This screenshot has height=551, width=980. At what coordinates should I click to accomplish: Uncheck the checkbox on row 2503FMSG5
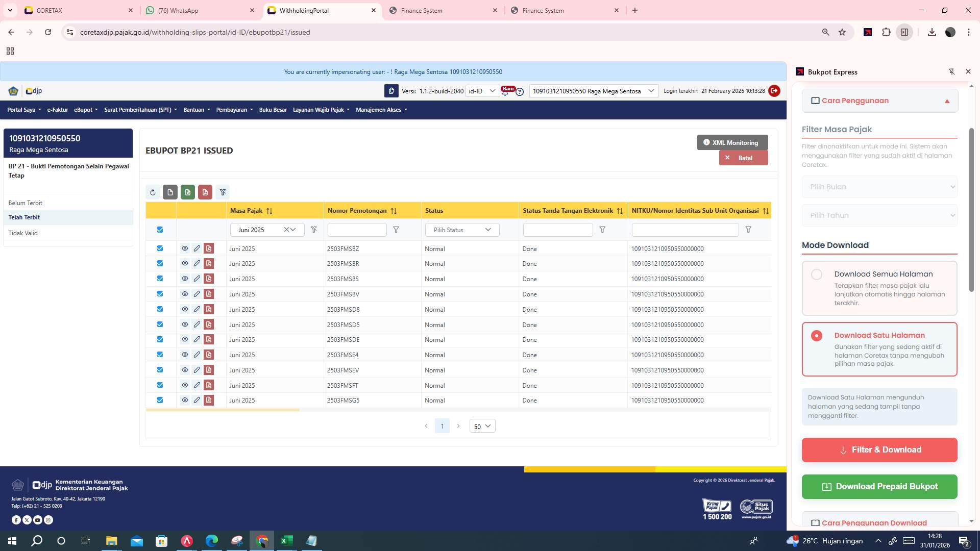coord(160,400)
